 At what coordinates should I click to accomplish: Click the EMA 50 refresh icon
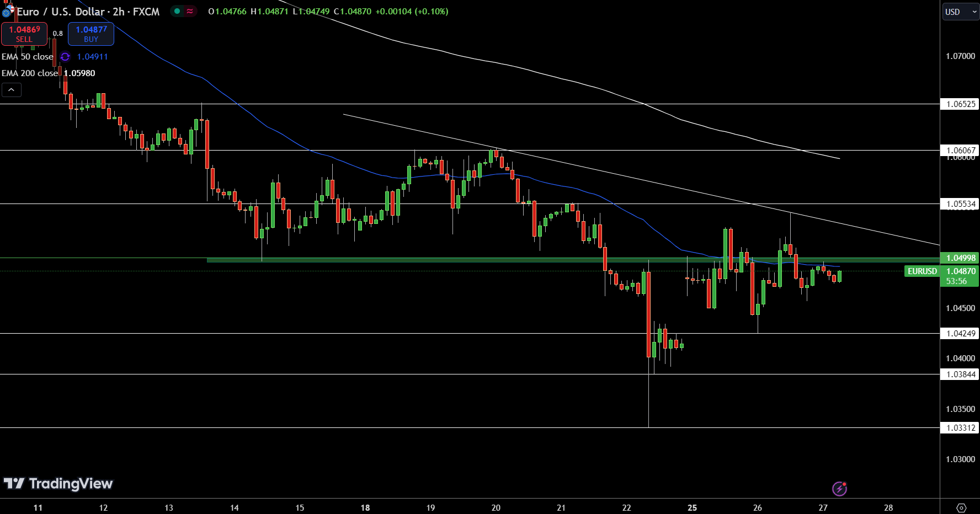[x=65, y=57]
